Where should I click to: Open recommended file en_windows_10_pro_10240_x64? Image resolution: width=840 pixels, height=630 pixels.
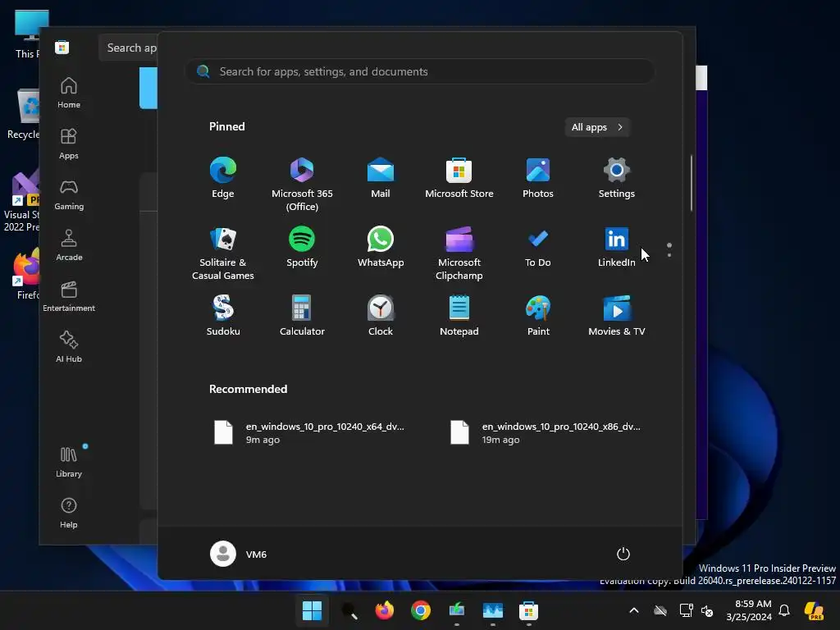point(309,433)
